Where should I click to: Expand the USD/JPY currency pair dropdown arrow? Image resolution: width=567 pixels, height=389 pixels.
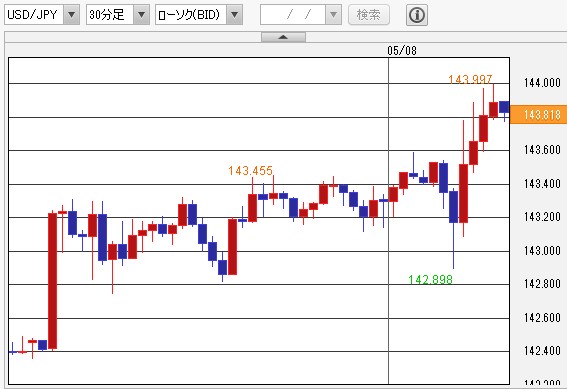click(71, 15)
